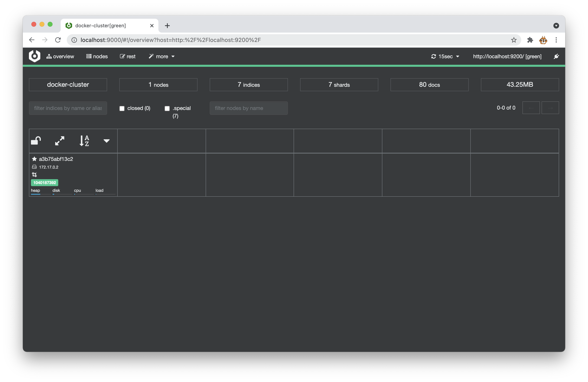Expand the sort direction dropdown arrow
The height and width of the screenshot is (382, 588).
tap(106, 141)
